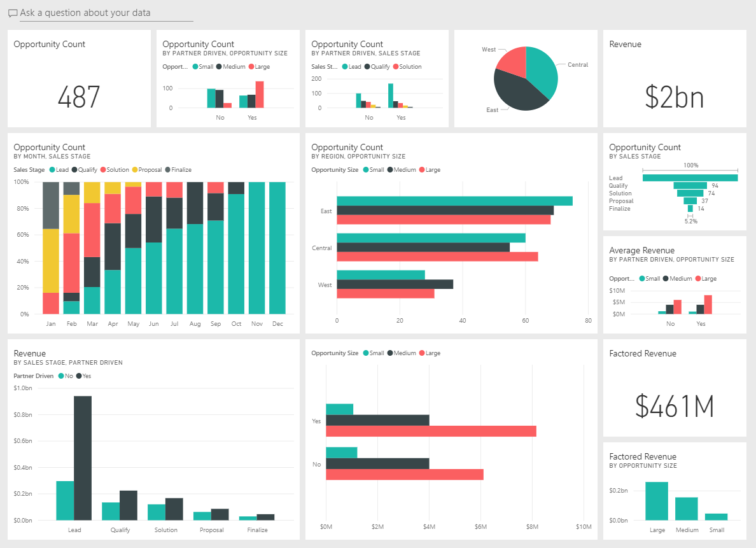Click the Medium legend dot in Average Revenue tile
756x548 pixels.
(x=666, y=279)
